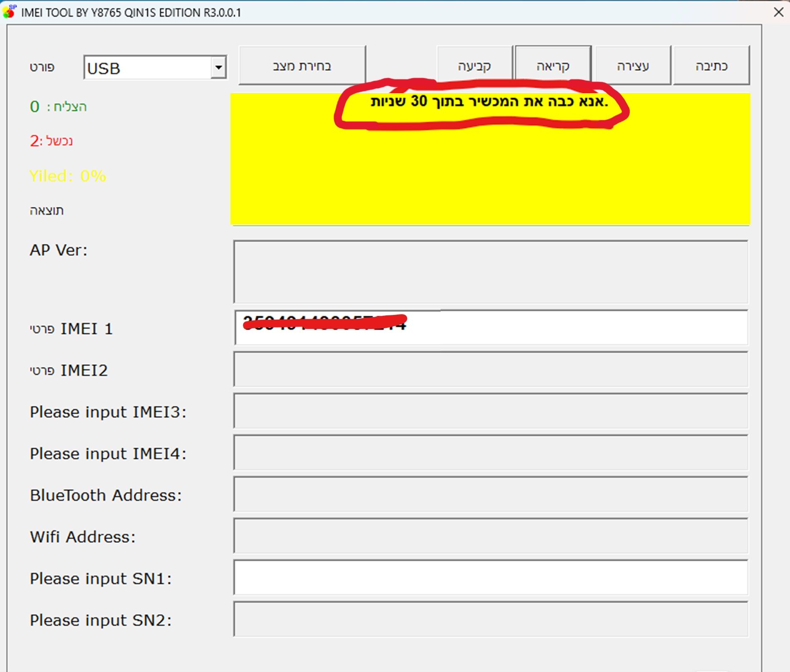Click the Wifi Address field
The height and width of the screenshot is (672, 790).
click(x=490, y=536)
